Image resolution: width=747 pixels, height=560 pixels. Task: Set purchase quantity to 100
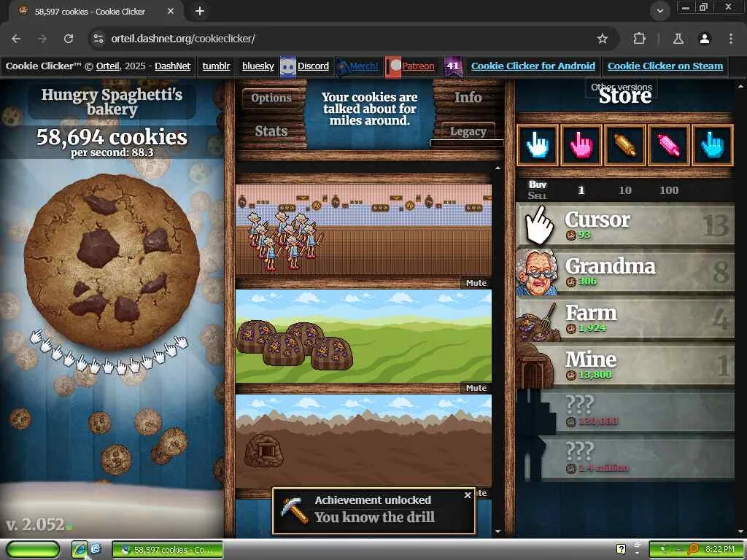point(668,190)
